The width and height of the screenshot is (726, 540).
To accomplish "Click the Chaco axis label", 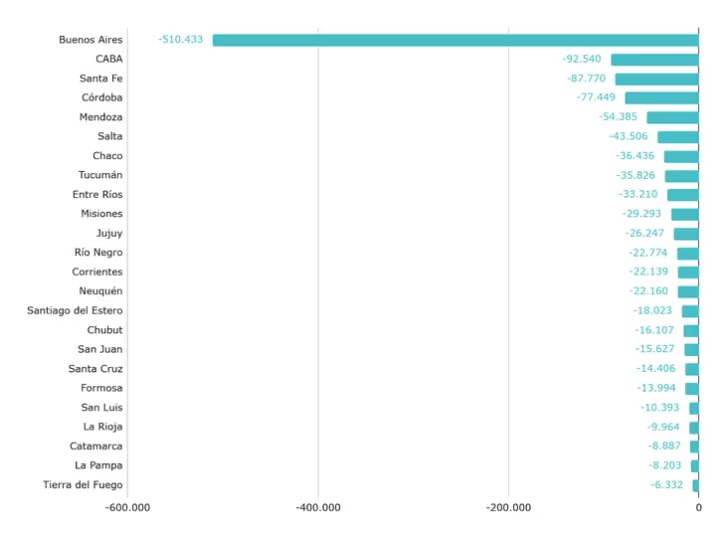I will coord(108,156).
